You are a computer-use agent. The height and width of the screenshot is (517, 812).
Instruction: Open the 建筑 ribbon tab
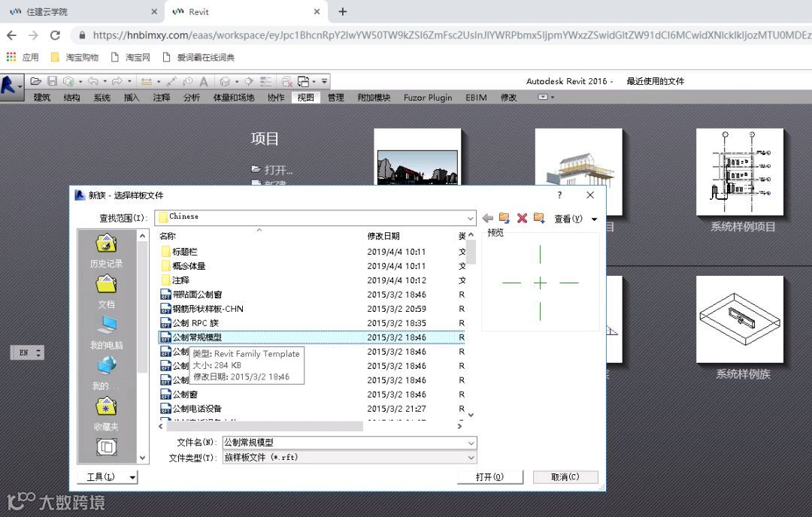pyautogui.click(x=42, y=97)
